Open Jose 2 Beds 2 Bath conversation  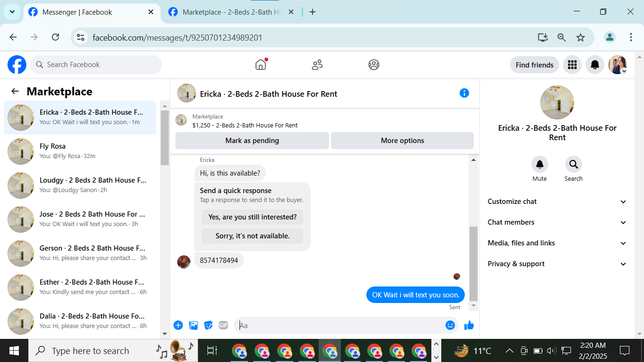pos(80,219)
